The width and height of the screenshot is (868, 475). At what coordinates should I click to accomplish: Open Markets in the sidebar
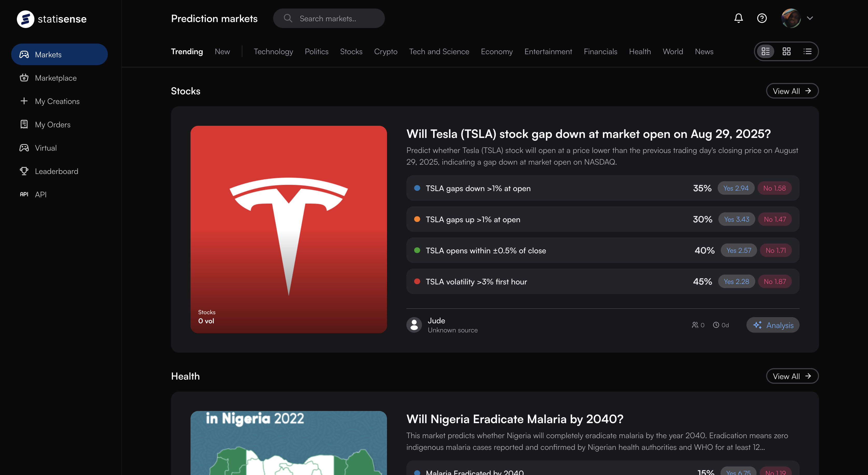[59, 54]
